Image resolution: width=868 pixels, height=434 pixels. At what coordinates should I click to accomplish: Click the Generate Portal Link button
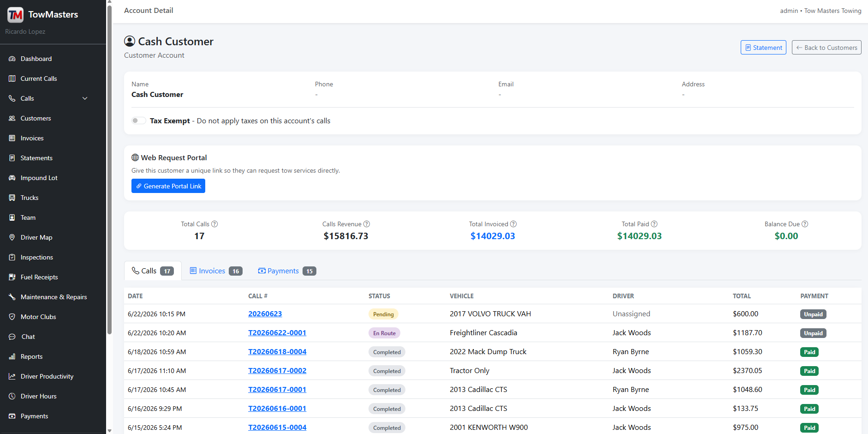(x=168, y=186)
